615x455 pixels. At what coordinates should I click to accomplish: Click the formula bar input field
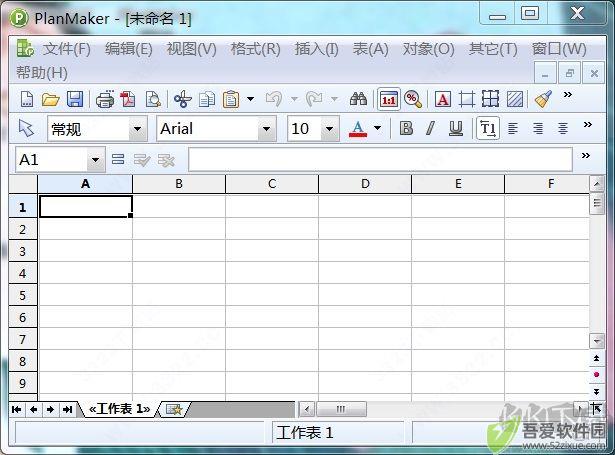point(380,160)
